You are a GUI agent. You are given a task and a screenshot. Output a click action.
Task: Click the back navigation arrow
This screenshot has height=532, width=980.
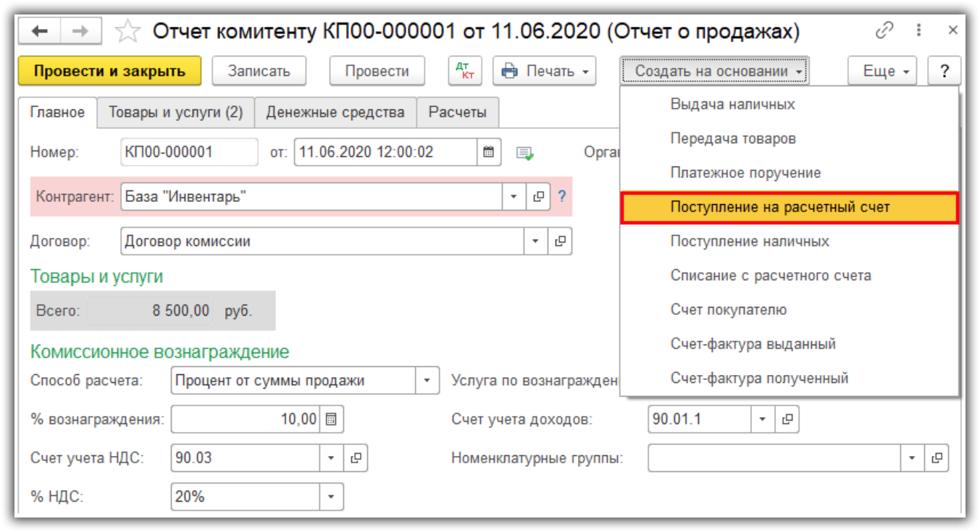point(39,31)
